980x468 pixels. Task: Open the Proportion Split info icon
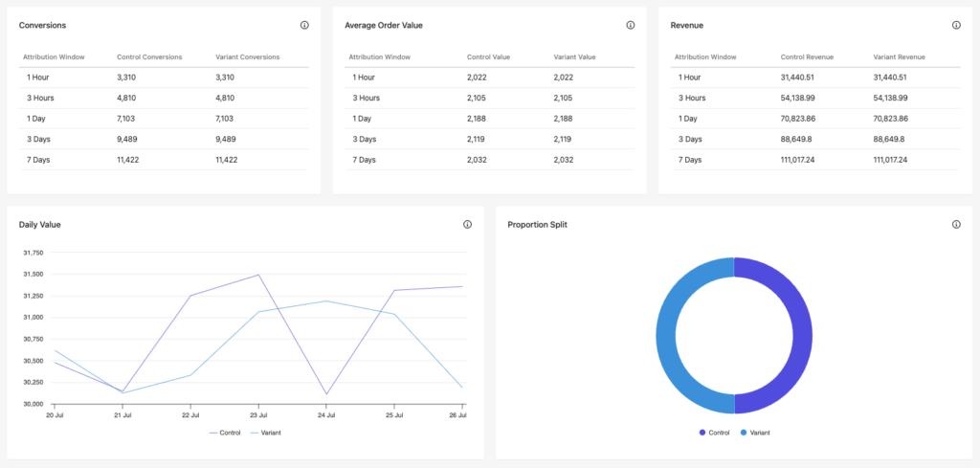click(x=956, y=225)
